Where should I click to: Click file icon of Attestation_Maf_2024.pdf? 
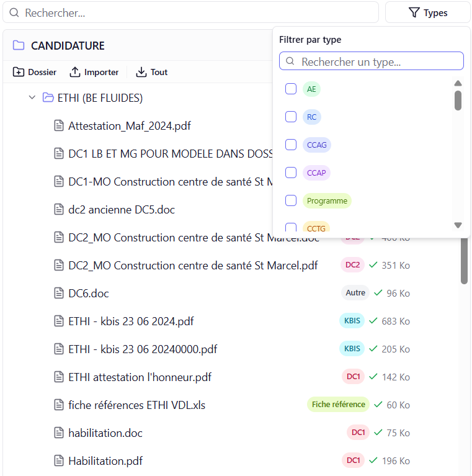pyautogui.click(x=59, y=125)
